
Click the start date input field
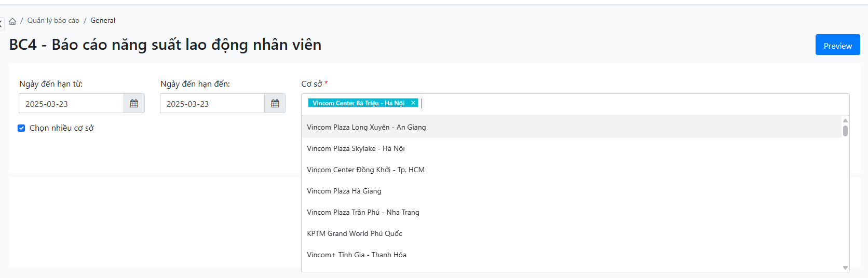coord(71,104)
